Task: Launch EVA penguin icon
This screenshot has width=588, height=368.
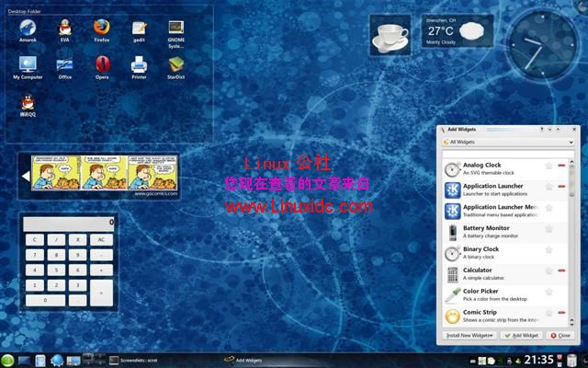Action: click(x=65, y=29)
